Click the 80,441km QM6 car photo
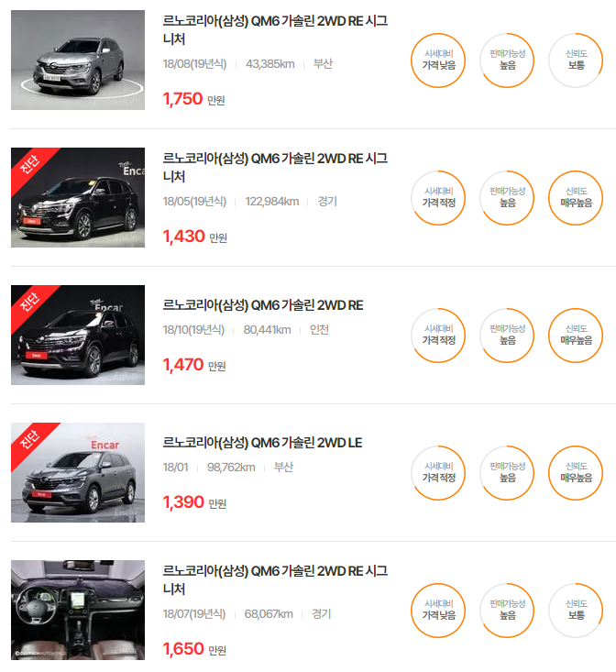This screenshot has width=616, height=672. 78,336
